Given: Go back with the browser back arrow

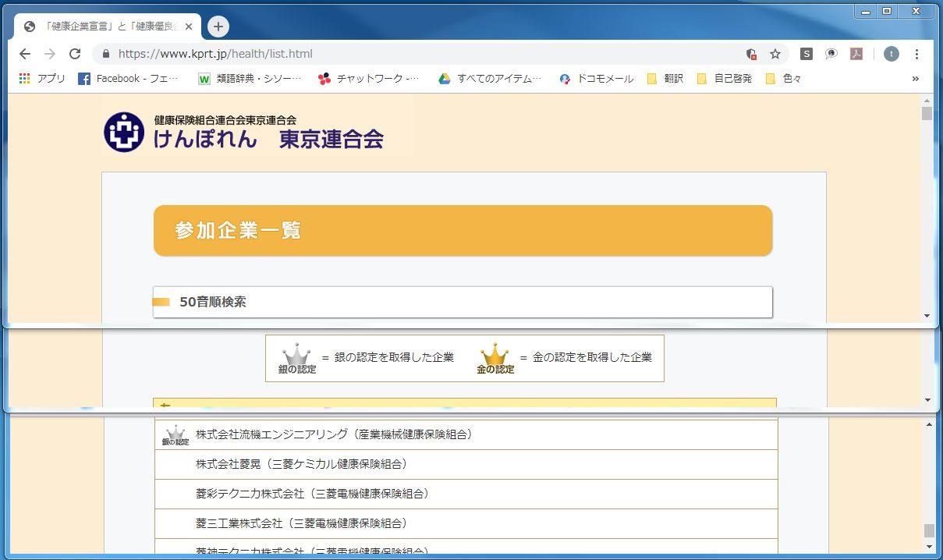Looking at the screenshot, I should point(24,54).
